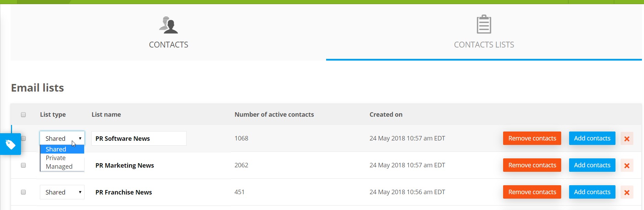Screen dimensions: 644x210
Task: Check the PR Franchise News row checkbox
Action: pos(23,192)
